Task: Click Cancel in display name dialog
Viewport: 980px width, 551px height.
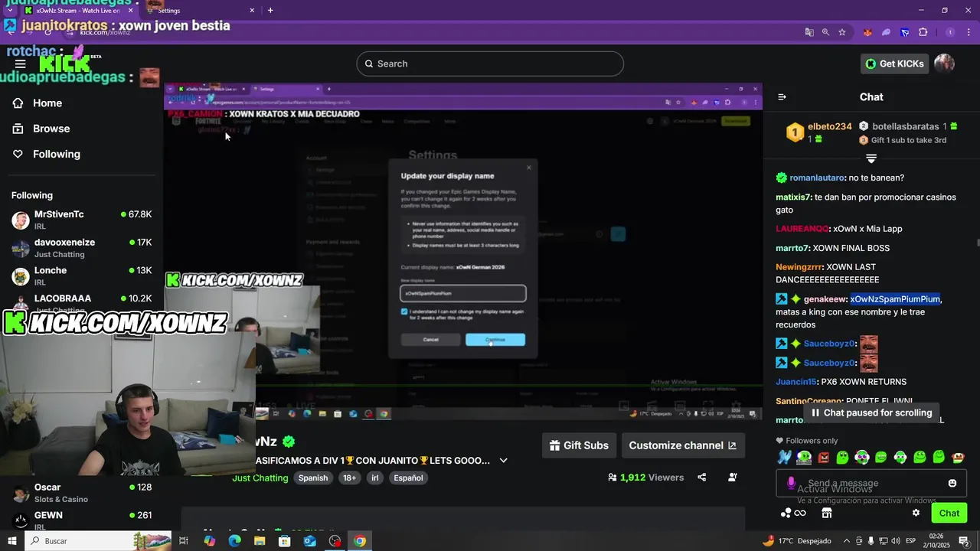Action: [x=431, y=340]
